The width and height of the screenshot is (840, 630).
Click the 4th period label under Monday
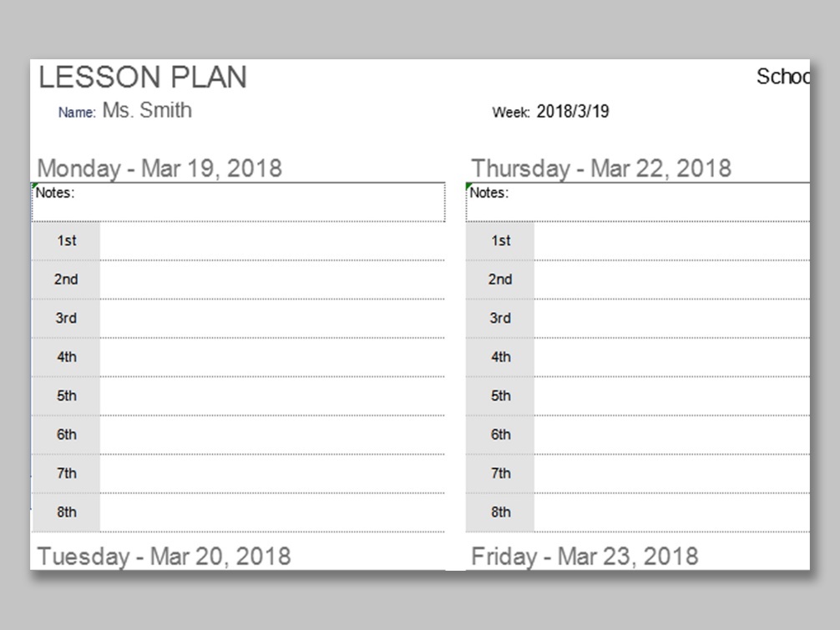point(66,357)
